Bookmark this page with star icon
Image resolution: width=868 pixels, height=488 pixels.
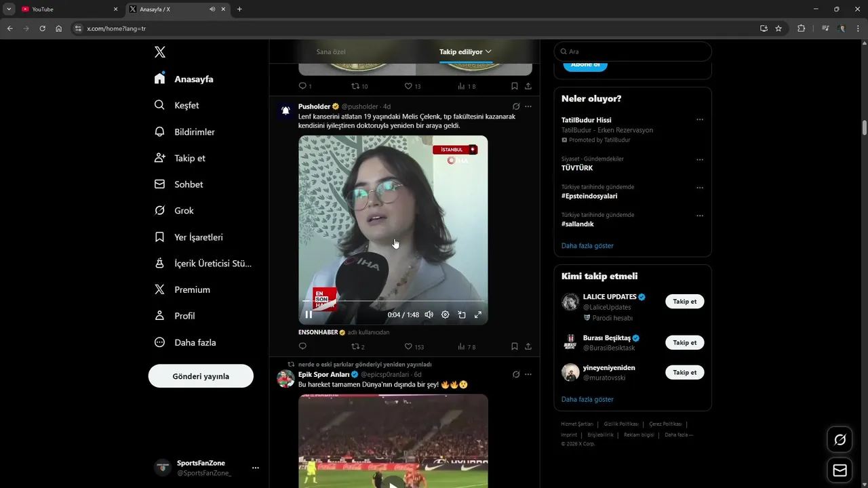[x=778, y=28]
